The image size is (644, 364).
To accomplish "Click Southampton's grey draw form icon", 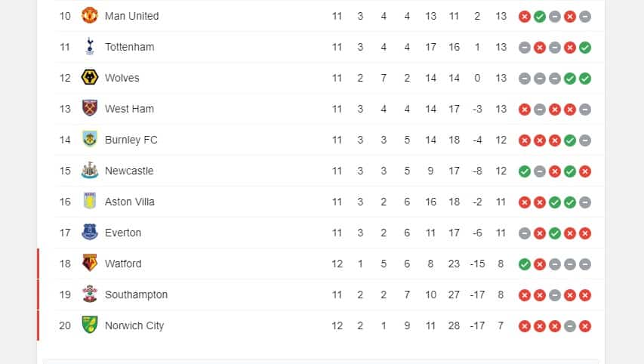I will (x=555, y=295).
